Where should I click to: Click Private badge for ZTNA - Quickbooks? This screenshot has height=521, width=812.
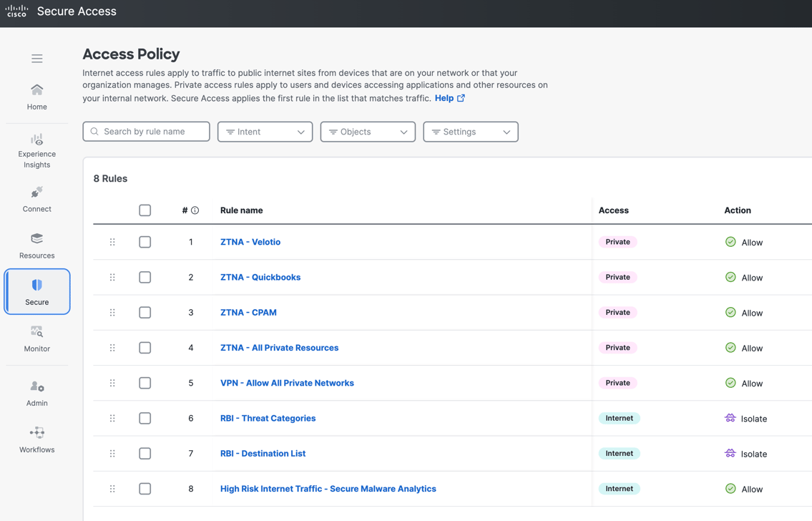(x=618, y=277)
